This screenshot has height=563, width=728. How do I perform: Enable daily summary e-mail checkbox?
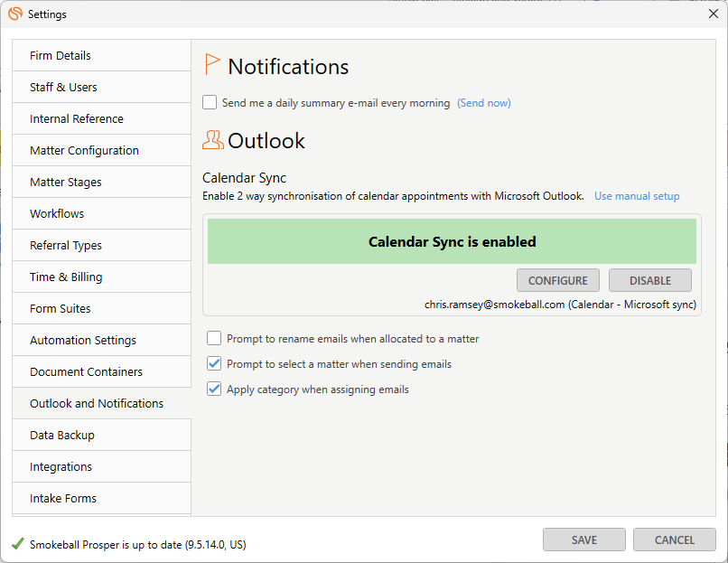pyautogui.click(x=210, y=102)
